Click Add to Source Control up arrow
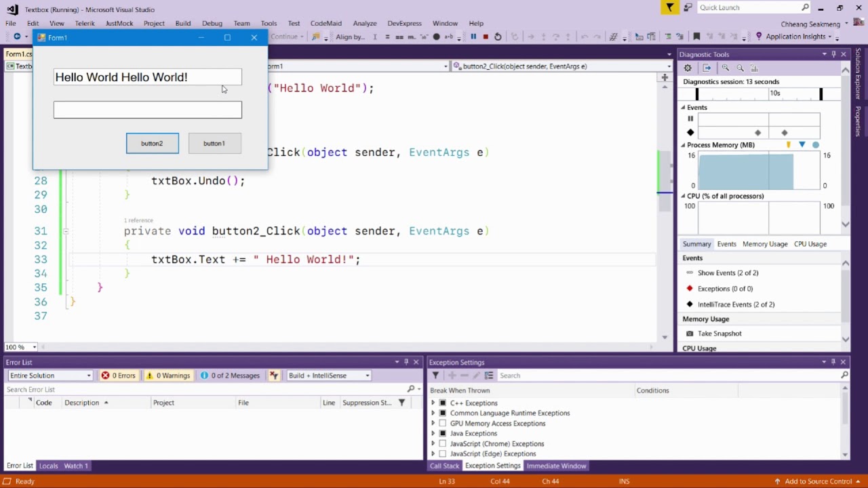This screenshot has width=868, height=488. click(778, 481)
